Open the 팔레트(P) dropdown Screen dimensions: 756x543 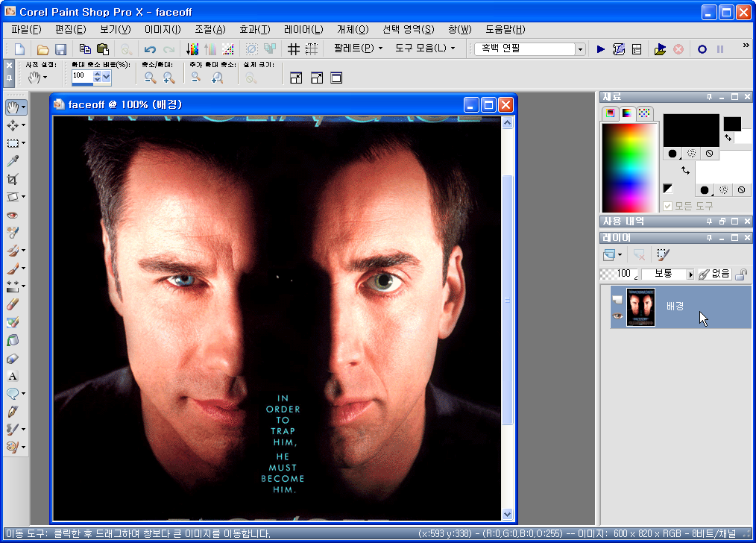click(x=358, y=48)
